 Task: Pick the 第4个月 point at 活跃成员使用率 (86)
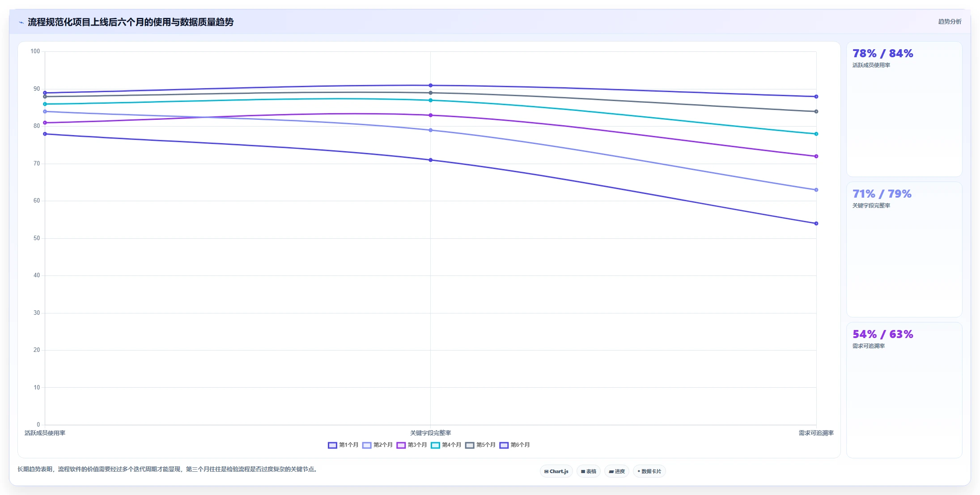point(45,104)
